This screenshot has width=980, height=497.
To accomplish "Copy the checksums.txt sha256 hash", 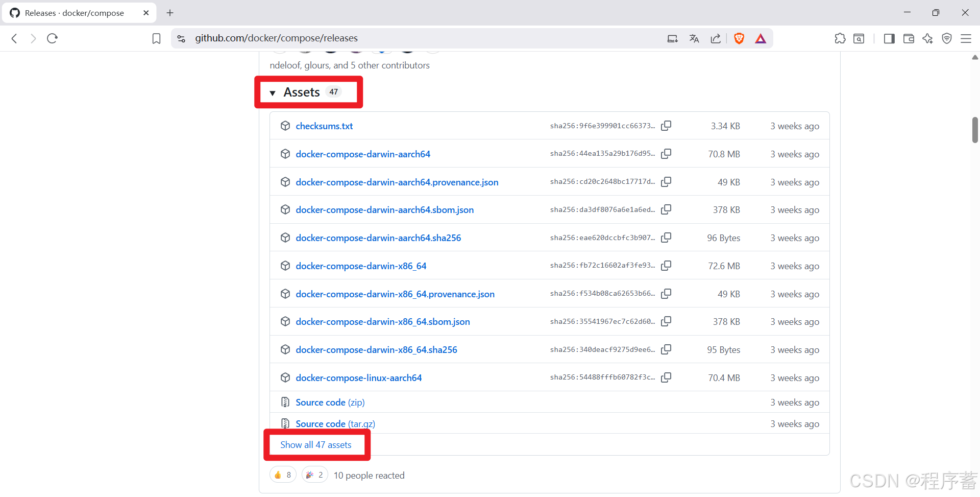I will 666,126.
